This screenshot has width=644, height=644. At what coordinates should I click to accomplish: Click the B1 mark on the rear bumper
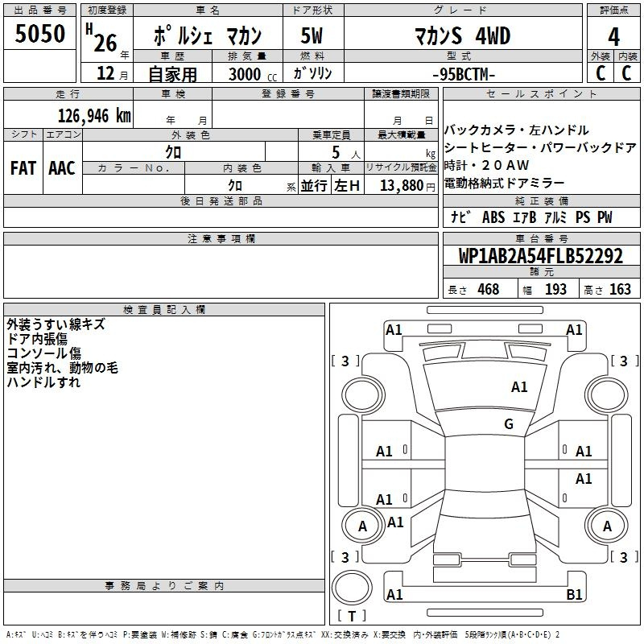click(574, 594)
